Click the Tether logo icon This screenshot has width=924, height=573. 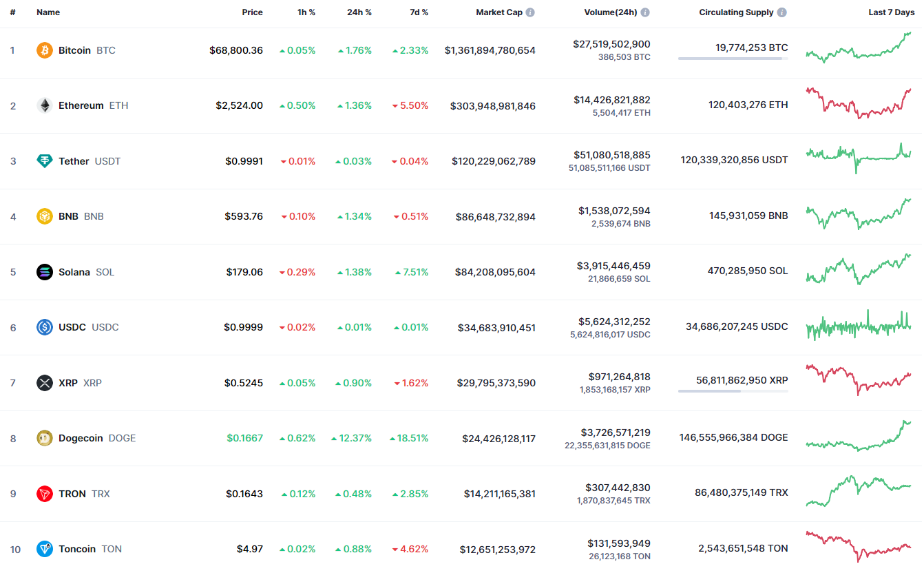click(45, 161)
